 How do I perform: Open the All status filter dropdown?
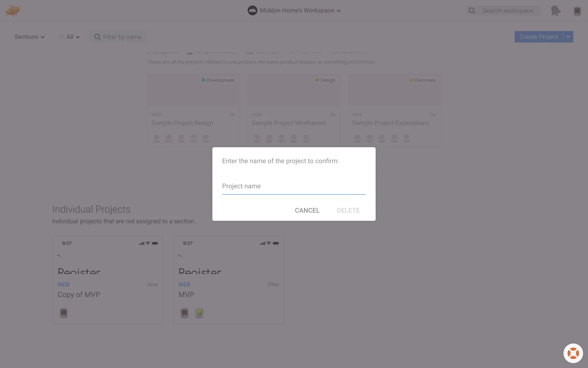(73, 37)
